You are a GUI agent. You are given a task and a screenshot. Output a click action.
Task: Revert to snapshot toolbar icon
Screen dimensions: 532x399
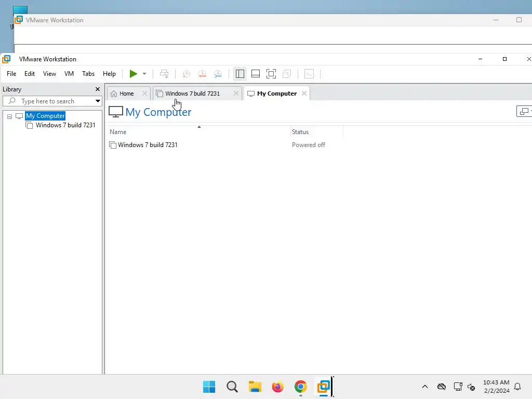click(x=202, y=74)
